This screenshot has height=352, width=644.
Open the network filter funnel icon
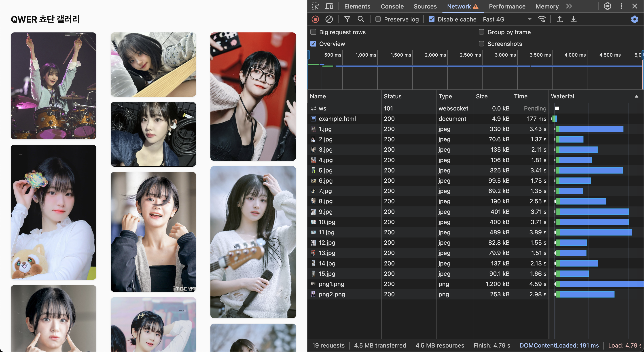point(347,19)
